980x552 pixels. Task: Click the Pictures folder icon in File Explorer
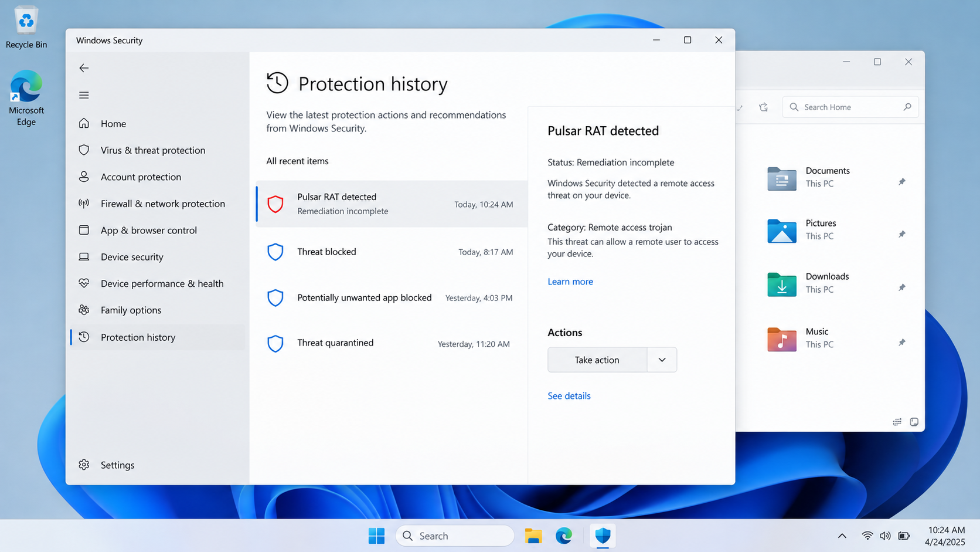[x=782, y=231]
